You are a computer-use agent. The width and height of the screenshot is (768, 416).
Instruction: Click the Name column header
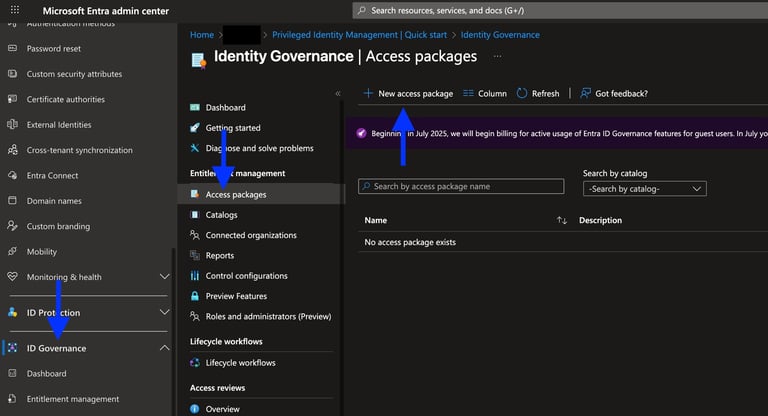coord(376,220)
